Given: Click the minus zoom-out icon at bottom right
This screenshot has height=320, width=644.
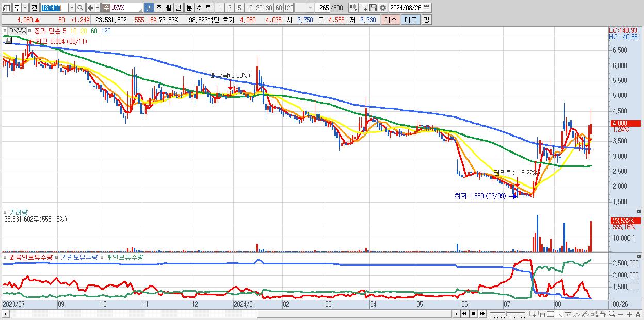Looking at the screenshot, I should [621, 314].
